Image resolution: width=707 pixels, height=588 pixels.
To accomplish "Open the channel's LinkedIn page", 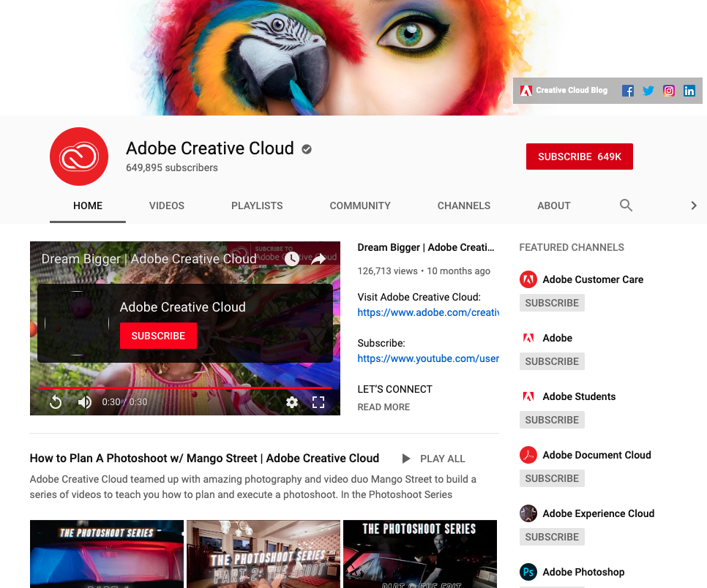I will (x=689, y=90).
